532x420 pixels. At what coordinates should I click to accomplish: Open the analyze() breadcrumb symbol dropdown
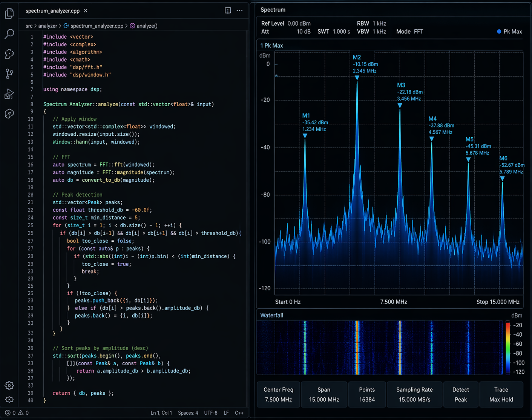pyautogui.click(x=144, y=26)
